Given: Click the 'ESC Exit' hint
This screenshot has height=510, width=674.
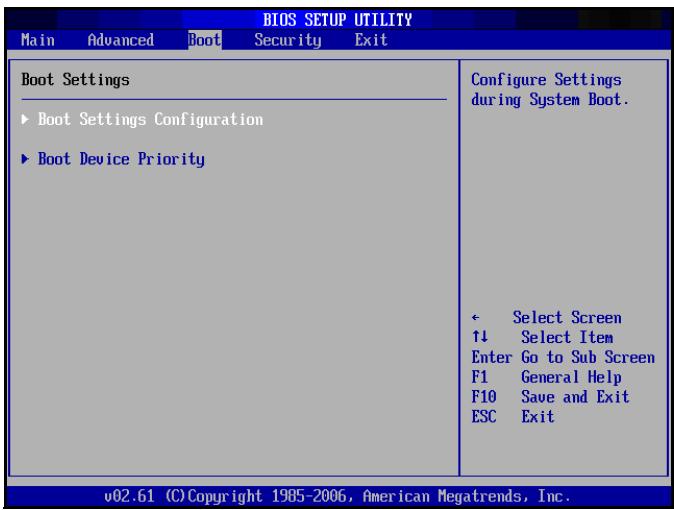Looking at the screenshot, I should [x=512, y=417].
